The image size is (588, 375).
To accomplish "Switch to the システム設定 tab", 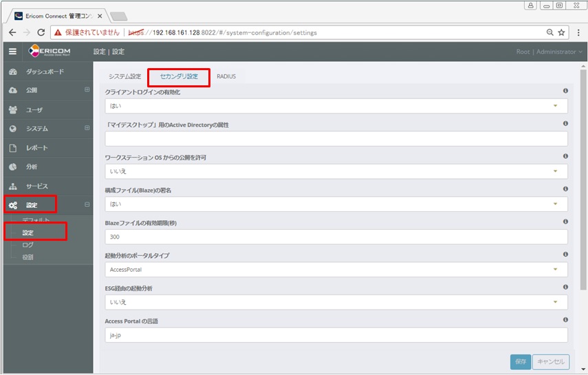I will (x=124, y=76).
